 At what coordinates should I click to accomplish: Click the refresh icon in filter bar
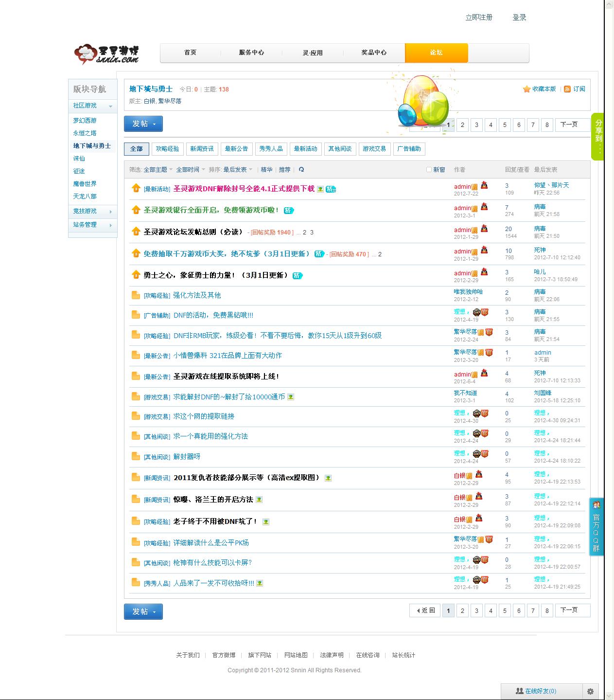pos(301,170)
